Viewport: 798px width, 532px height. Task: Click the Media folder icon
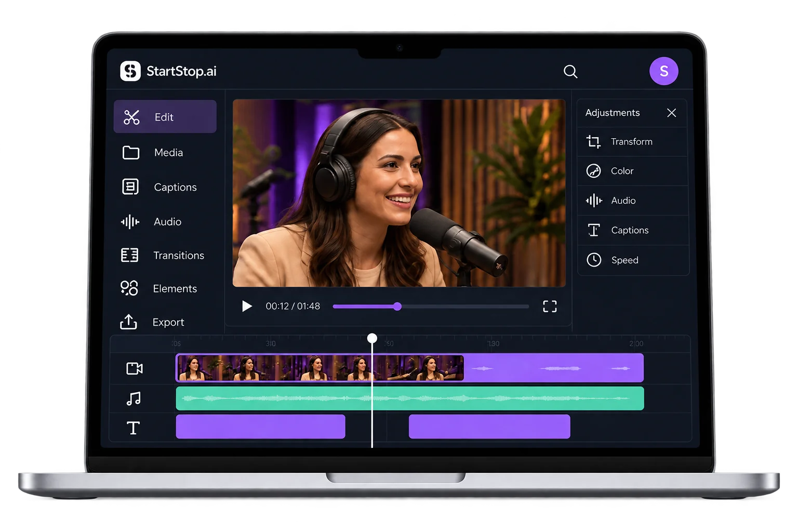(x=130, y=152)
